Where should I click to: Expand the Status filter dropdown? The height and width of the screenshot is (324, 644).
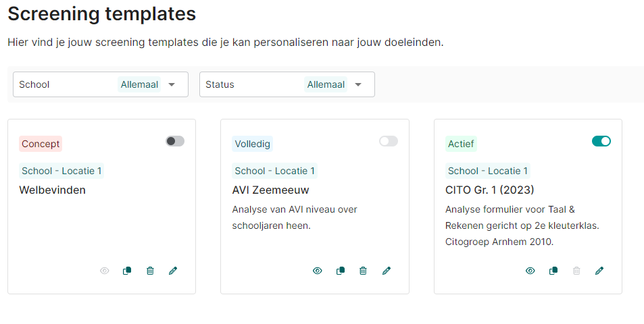[287, 84]
